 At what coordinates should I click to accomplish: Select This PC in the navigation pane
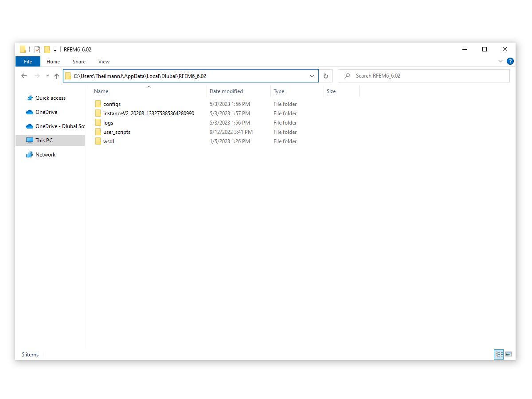tap(43, 140)
